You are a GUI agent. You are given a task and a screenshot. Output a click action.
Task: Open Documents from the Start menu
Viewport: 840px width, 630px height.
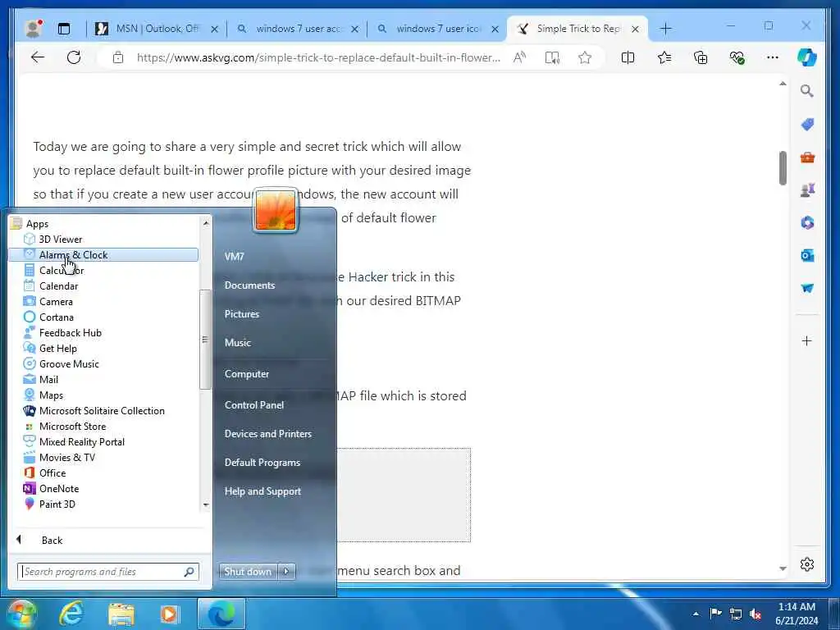(x=249, y=285)
